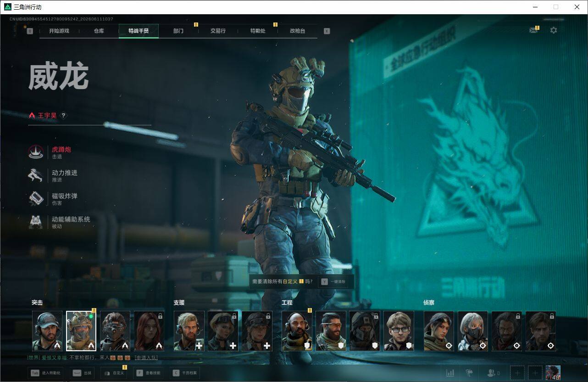Click the E key next-tab icon
The height and width of the screenshot is (382, 588).
327,31
